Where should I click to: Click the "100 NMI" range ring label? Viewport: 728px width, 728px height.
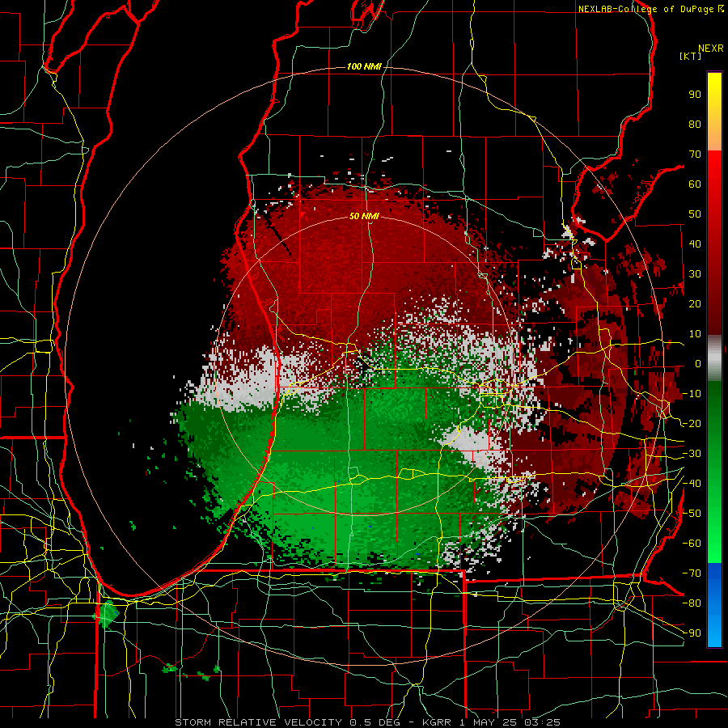pyautogui.click(x=364, y=66)
